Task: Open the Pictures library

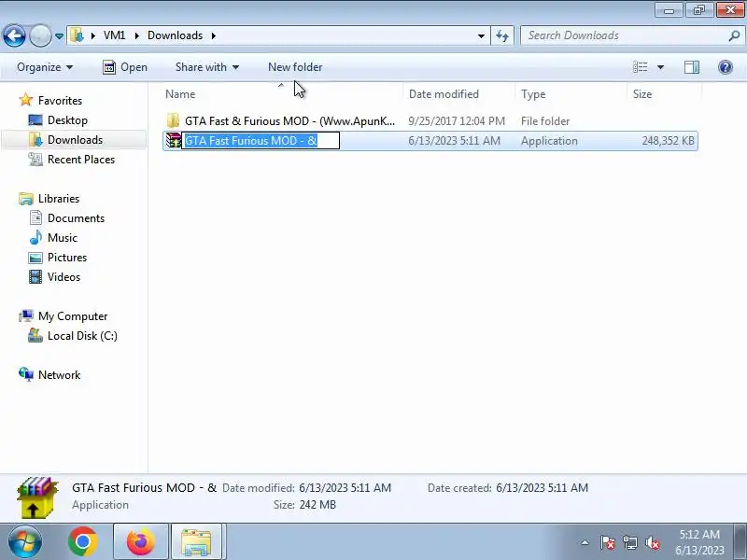Action: tap(67, 258)
